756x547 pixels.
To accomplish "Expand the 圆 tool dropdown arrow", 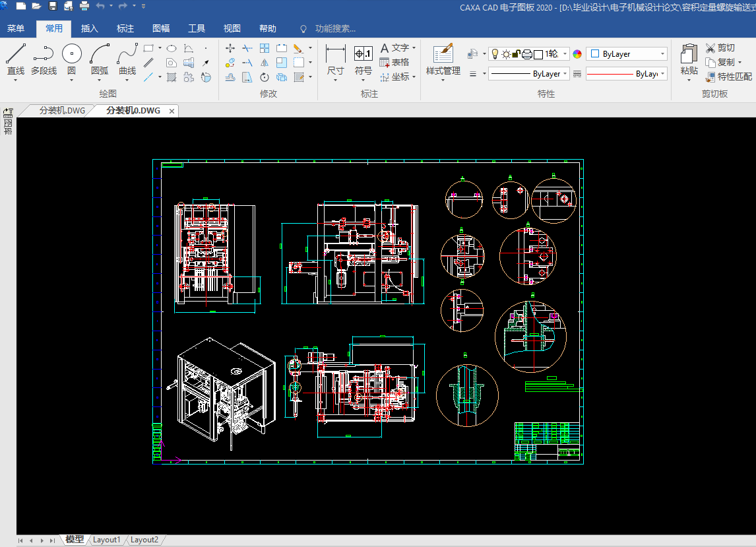I will 71,80.
